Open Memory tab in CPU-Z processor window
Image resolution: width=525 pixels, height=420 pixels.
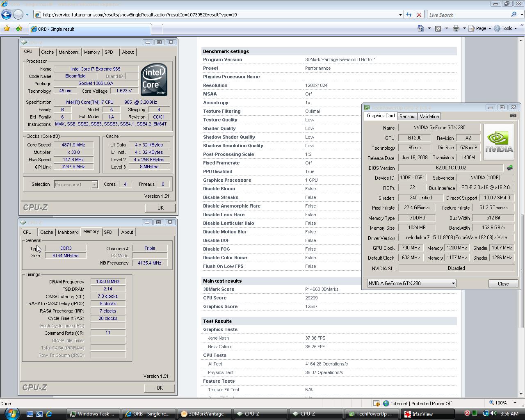pyautogui.click(x=92, y=52)
